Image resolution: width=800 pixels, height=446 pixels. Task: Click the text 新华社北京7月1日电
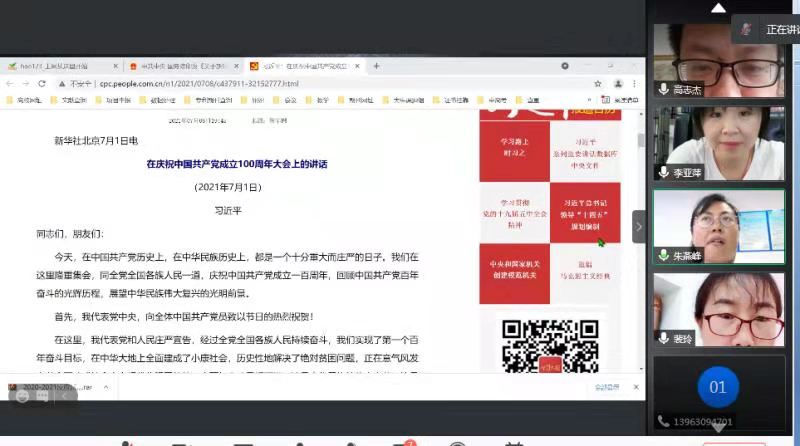click(96, 141)
